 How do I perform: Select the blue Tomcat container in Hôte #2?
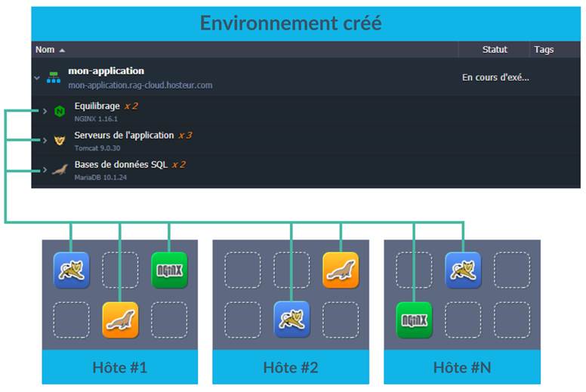(x=291, y=319)
